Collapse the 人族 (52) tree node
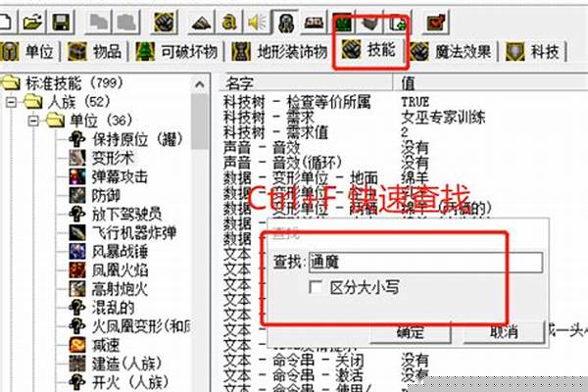 pyautogui.click(x=11, y=102)
